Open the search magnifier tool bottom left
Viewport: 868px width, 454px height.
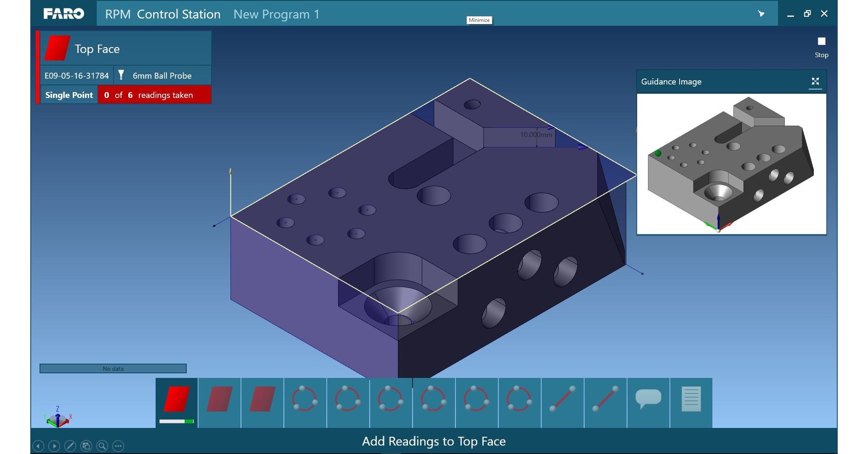coord(102,446)
